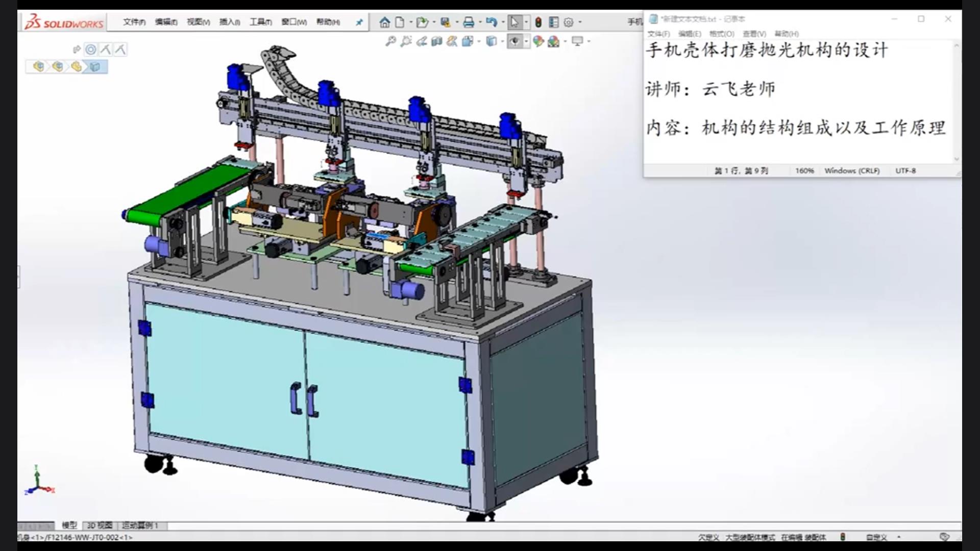Expand the Options gear dropdown arrow
Viewport: 980px width, 551px height.
(x=580, y=22)
